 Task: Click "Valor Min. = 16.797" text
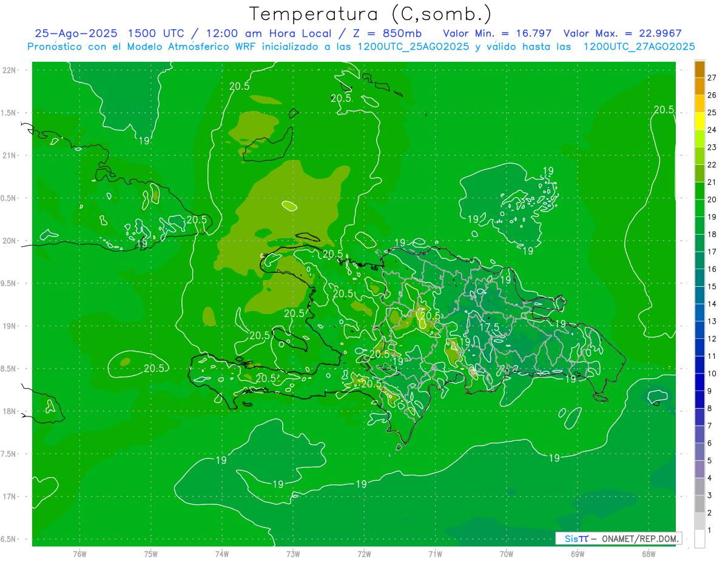click(x=497, y=33)
